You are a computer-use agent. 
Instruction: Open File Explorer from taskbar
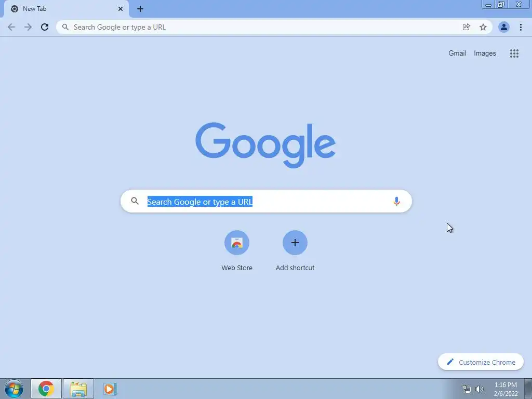pyautogui.click(x=78, y=389)
